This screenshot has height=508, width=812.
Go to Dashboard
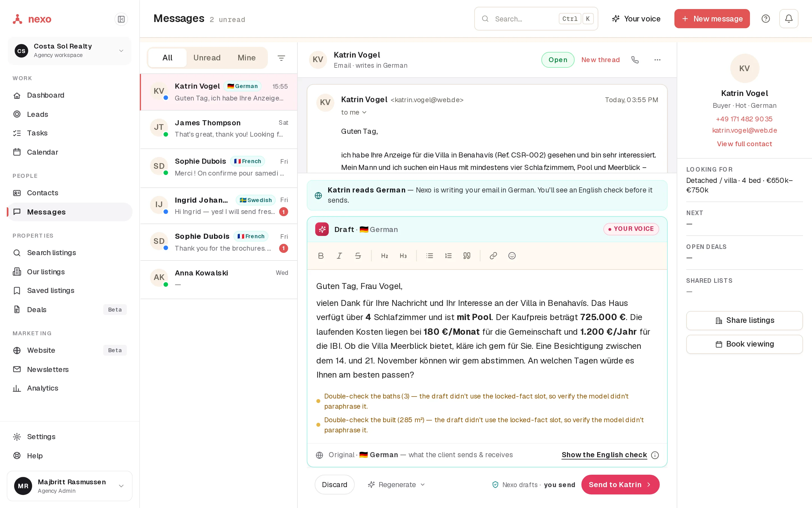tap(69, 95)
